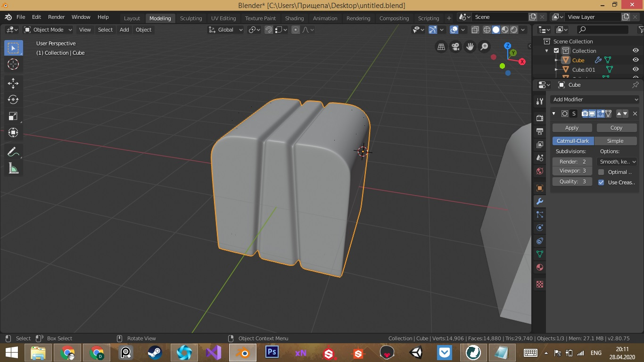The height and width of the screenshot is (362, 644).
Task: Activate the Cursor tool
Action: coord(13,65)
